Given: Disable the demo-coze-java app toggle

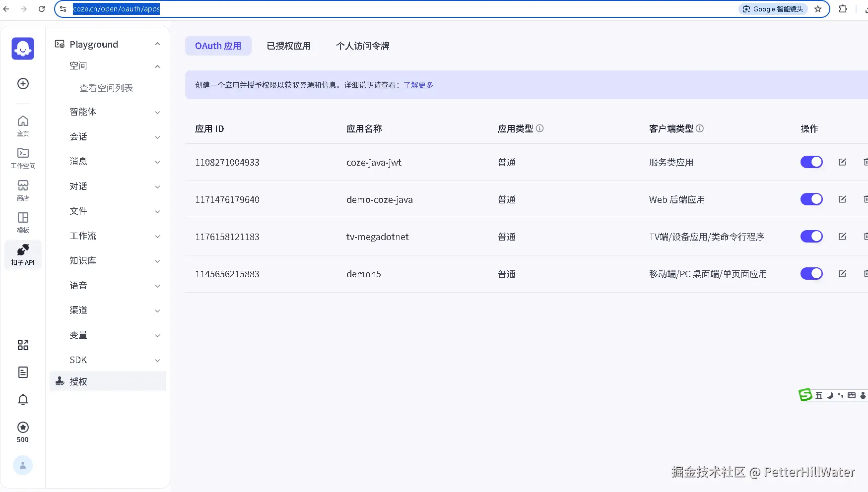Looking at the screenshot, I should point(811,199).
